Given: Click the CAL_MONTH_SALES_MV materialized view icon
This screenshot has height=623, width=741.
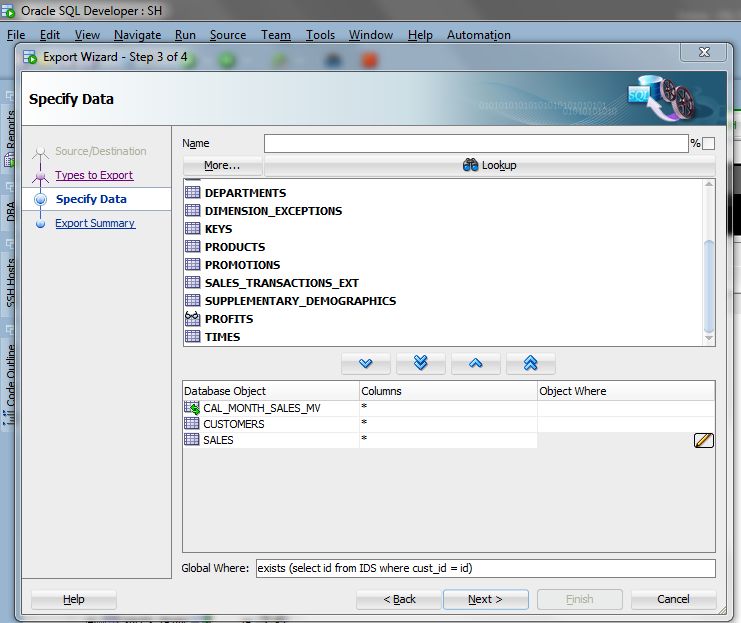Looking at the screenshot, I should [192, 407].
